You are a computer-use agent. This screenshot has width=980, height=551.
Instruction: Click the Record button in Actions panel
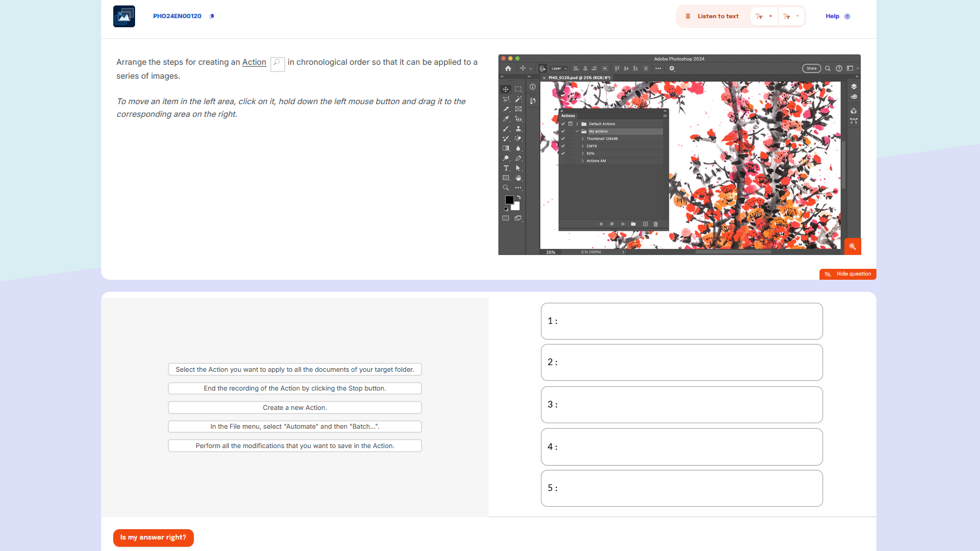pyautogui.click(x=612, y=224)
